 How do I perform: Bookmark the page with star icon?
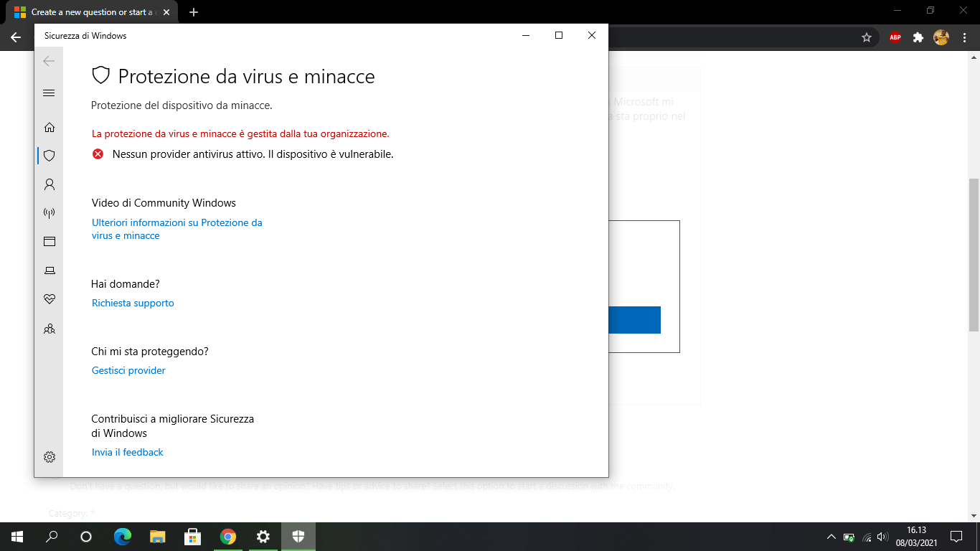point(866,37)
